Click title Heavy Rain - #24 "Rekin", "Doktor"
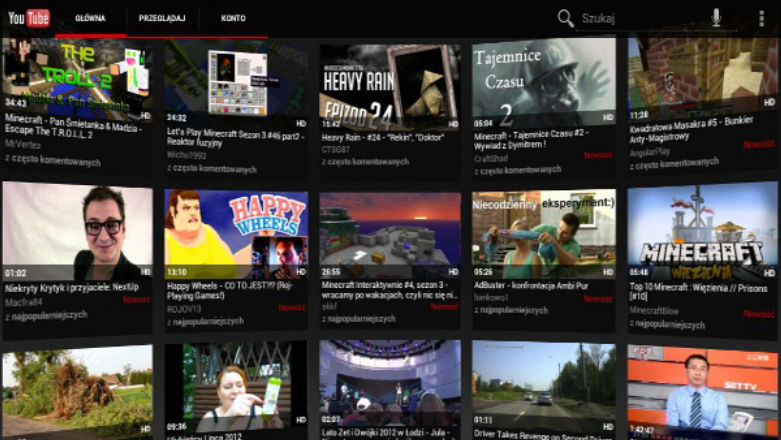 click(x=383, y=138)
